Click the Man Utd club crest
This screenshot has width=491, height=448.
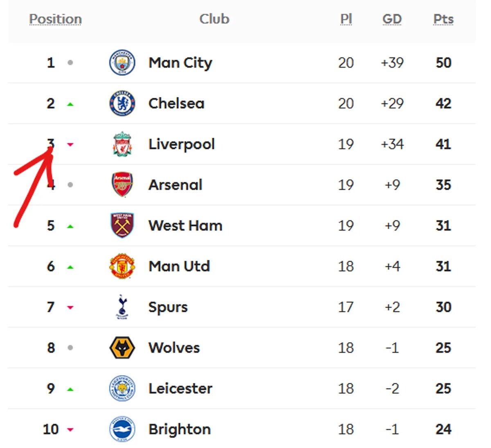(122, 266)
